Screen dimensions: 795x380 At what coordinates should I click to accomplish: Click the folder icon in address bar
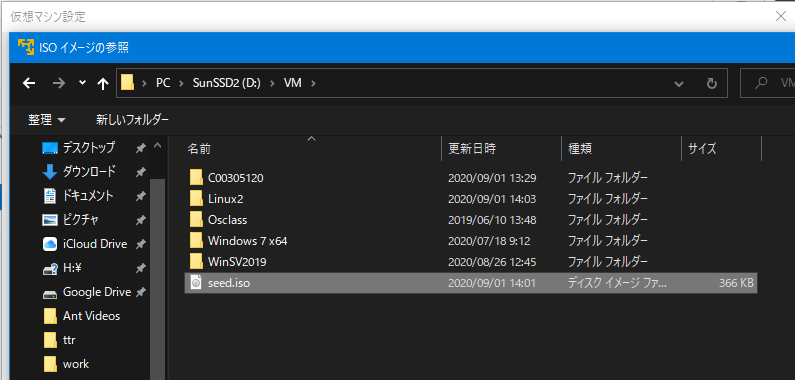pos(127,83)
